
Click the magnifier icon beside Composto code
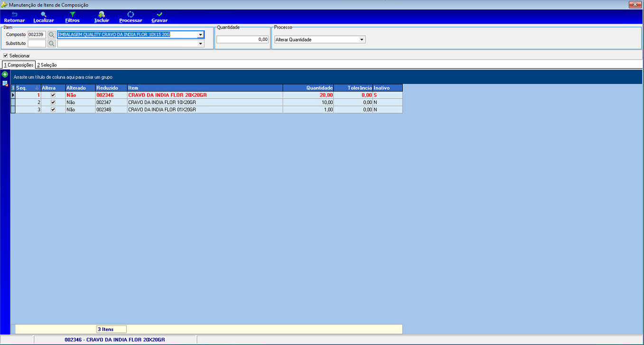(52, 35)
